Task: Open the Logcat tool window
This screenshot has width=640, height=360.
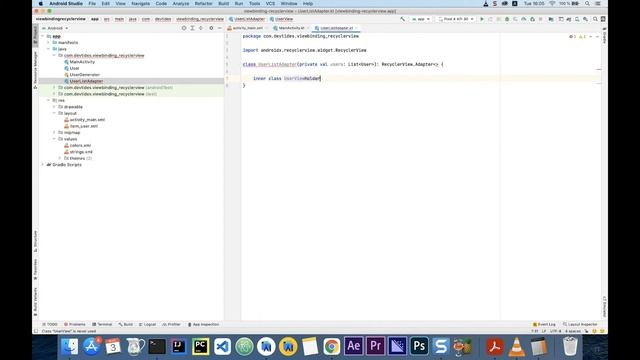Action: (x=147, y=324)
